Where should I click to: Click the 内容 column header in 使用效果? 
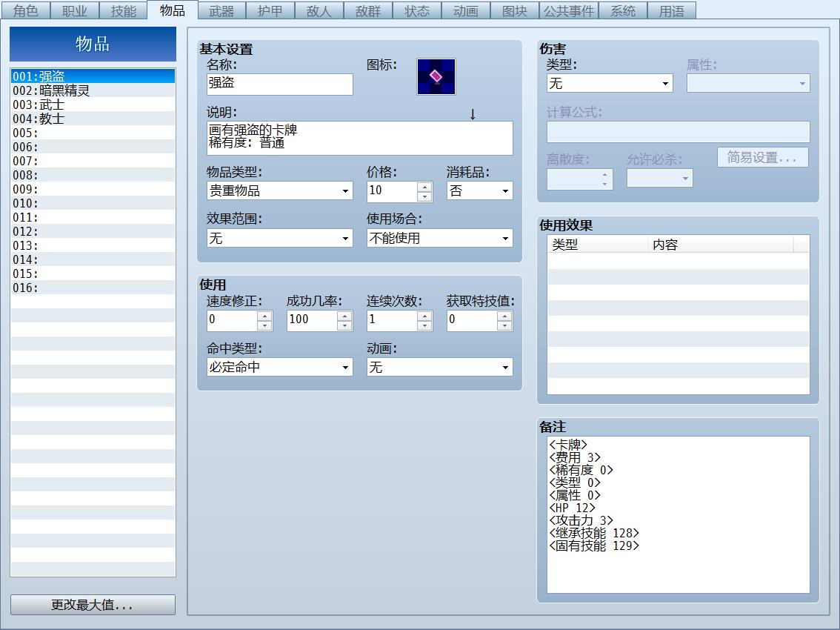721,245
